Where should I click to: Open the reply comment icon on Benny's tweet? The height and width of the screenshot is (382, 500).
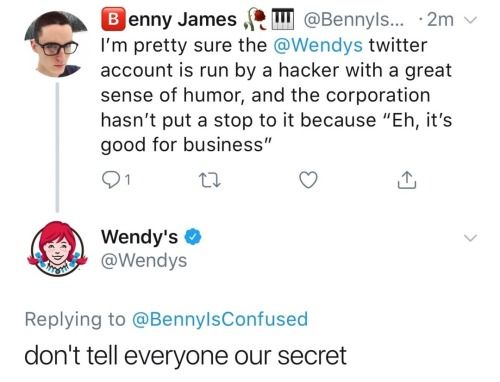(x=111, y=180)
